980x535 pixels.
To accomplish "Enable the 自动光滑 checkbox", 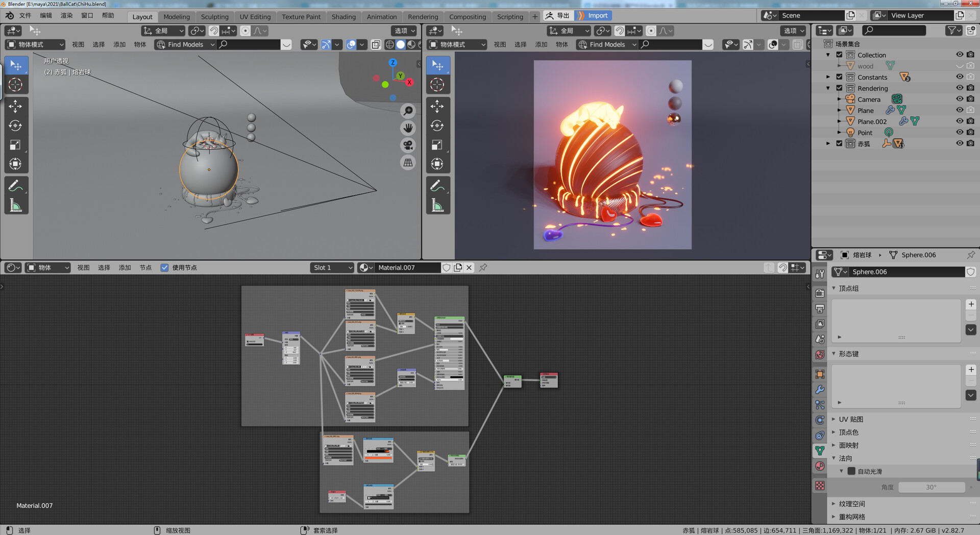I will tap(851, 471).
